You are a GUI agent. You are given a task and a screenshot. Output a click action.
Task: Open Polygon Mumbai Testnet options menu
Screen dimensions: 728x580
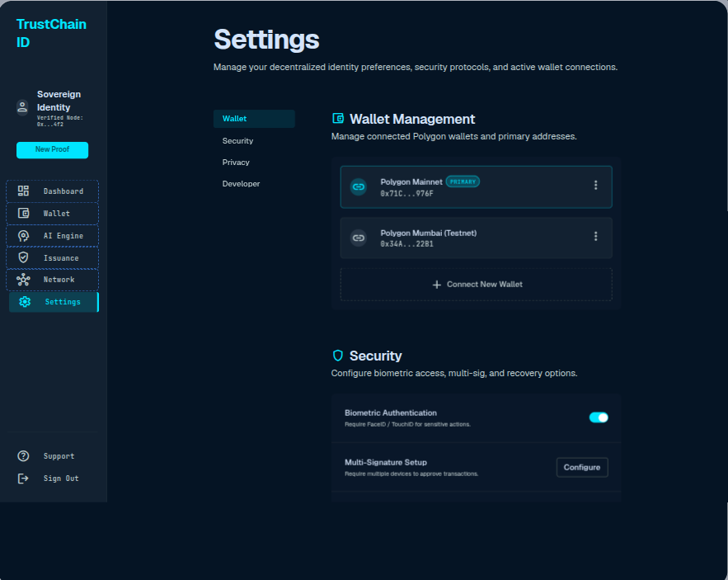(x=596, y=236)
